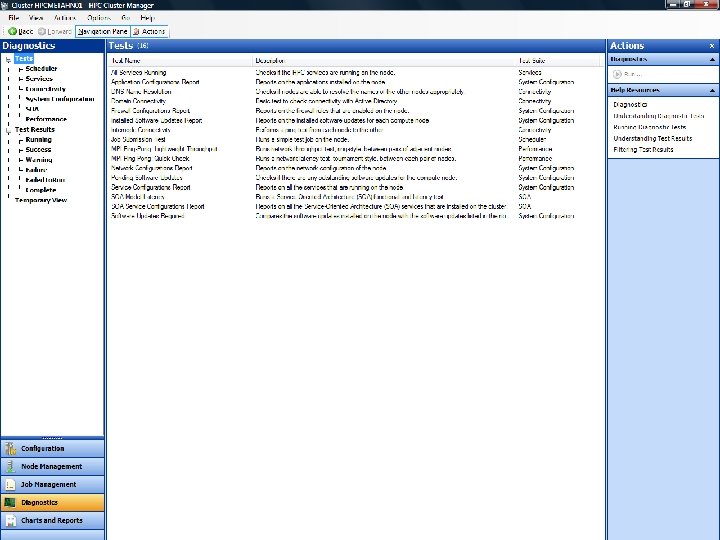Select the Domain Connectivity test

[355, 101]
